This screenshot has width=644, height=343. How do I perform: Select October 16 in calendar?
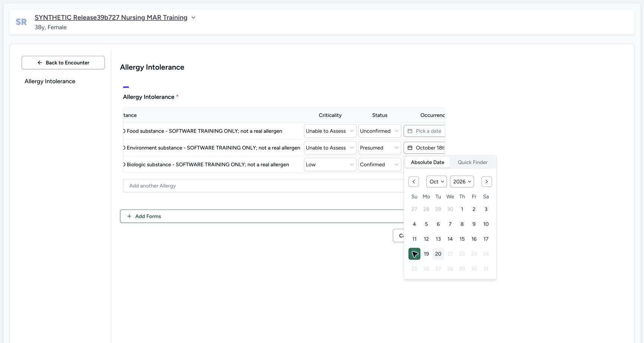coord(474,239)
